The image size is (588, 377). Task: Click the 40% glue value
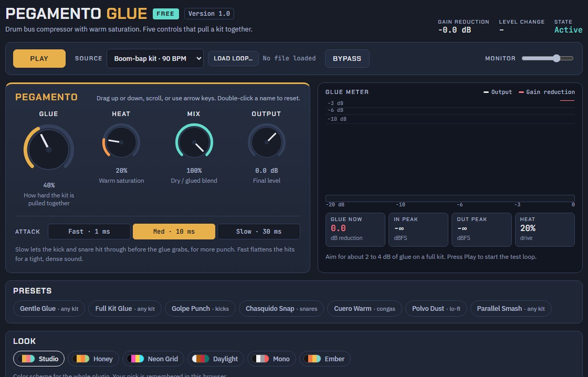coord(49,185)
